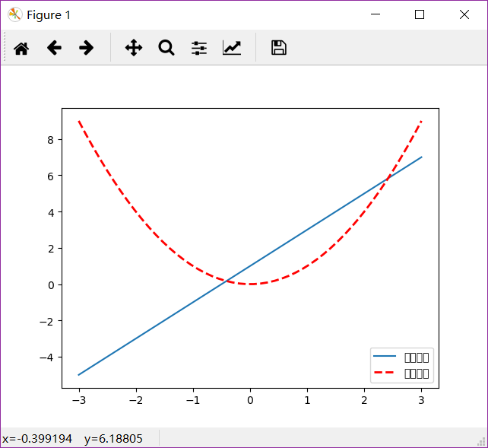The width and height of the screenshot is (488, 448).
Task: Click the Figure 1 title text
Action: point(49,15)
